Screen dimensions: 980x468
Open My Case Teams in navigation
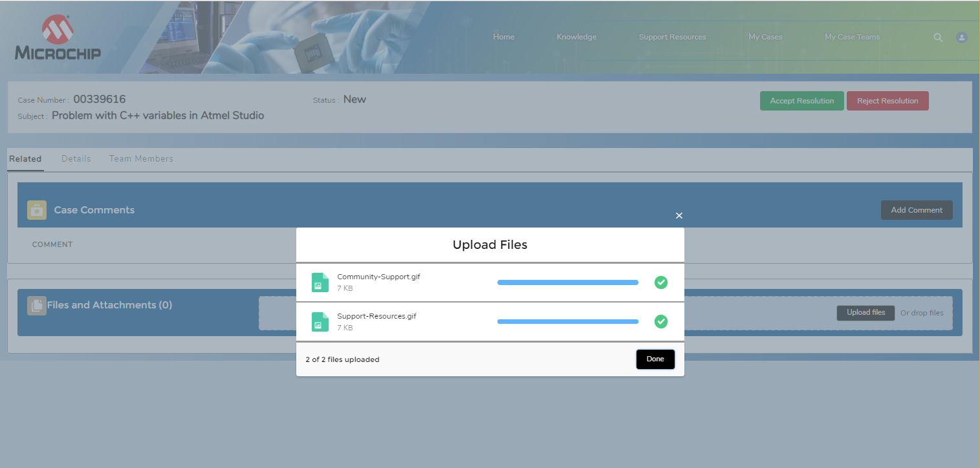pos(852,37)
